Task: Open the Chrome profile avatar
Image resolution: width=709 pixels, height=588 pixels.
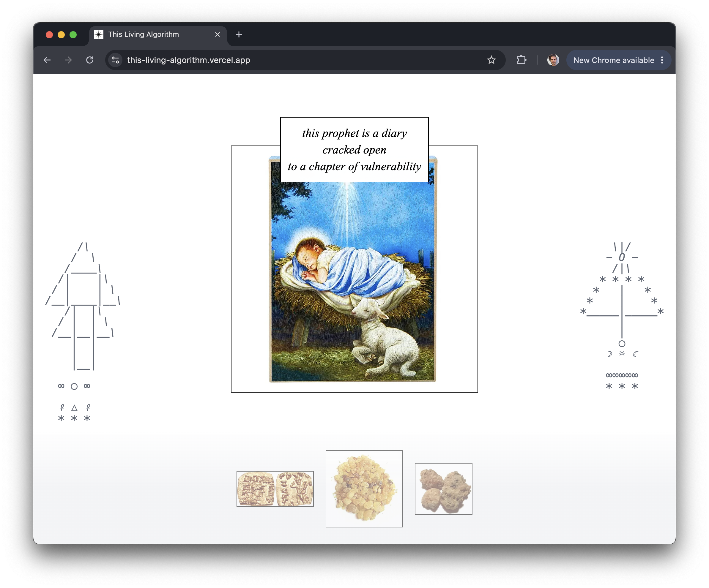Action: click(x=553, y=60)
